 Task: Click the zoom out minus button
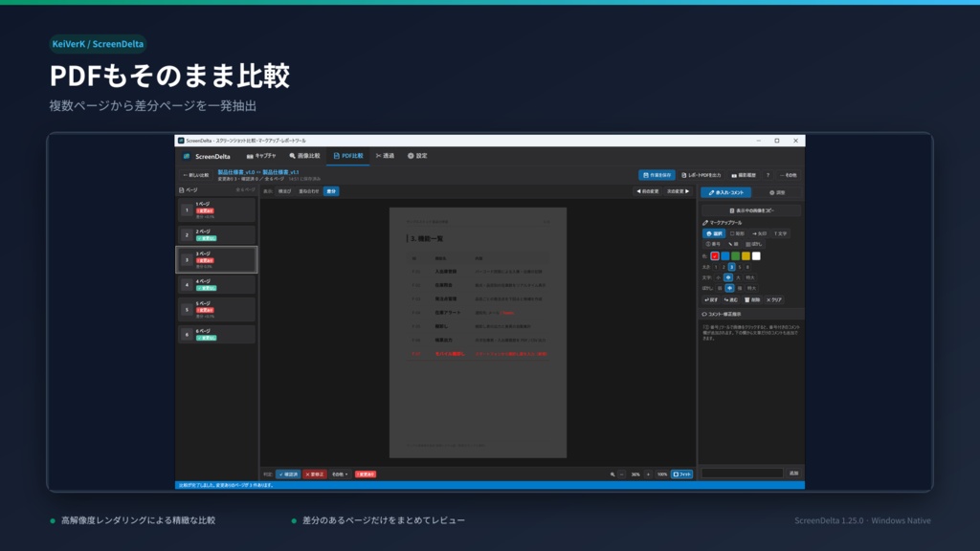622,474
